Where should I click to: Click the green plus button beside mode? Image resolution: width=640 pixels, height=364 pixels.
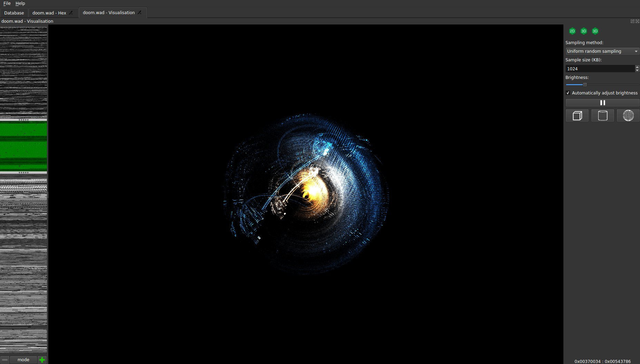pyautogui.click(x=42, y=360)
